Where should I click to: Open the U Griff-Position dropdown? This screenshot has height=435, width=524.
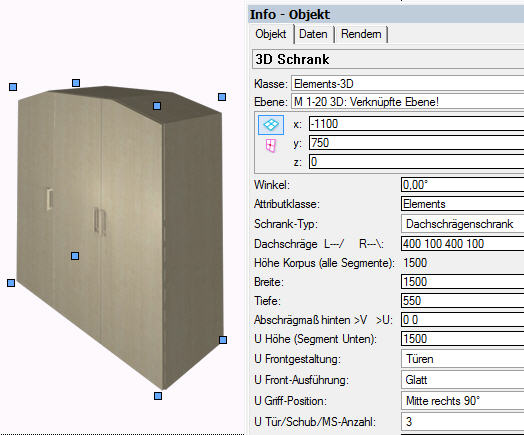pyautogui.click(x=463, y=401)
